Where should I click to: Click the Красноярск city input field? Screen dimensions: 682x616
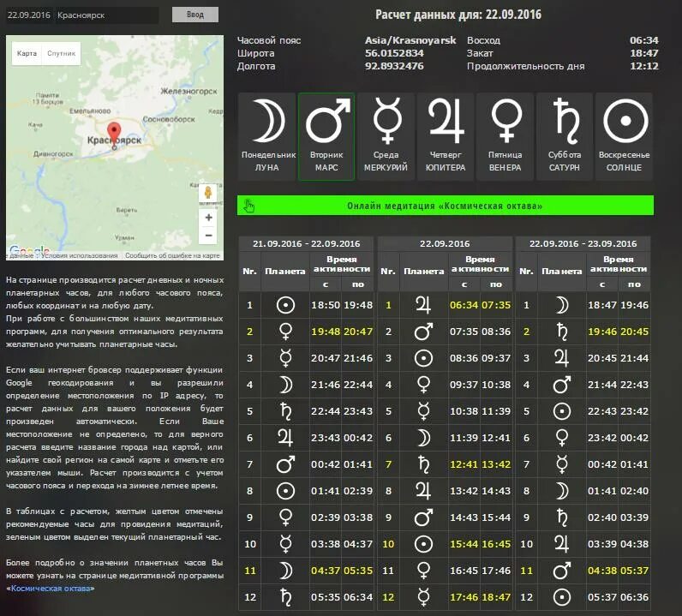pyautogui.click(x=106, y=15)
